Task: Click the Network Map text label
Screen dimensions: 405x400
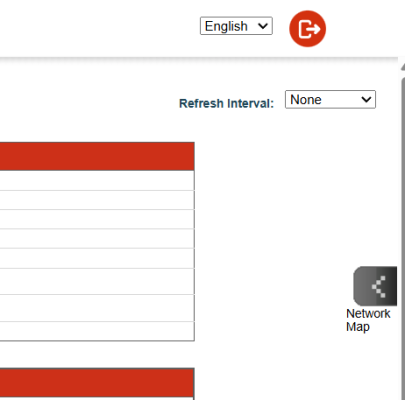Action: coord(368,320)
